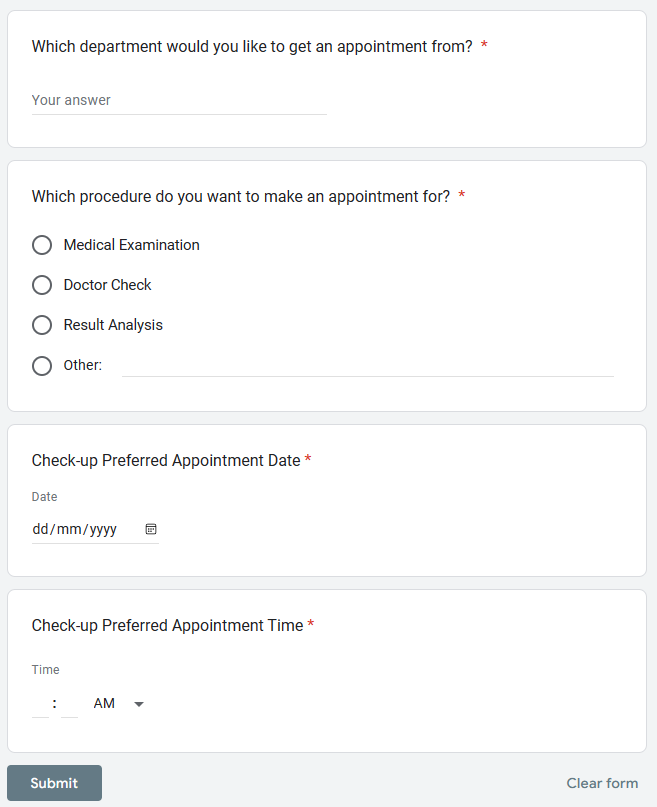Viewport: 657px width, 807px height.
Task: Click the Submit button
Action: click(x=54, y=783)
